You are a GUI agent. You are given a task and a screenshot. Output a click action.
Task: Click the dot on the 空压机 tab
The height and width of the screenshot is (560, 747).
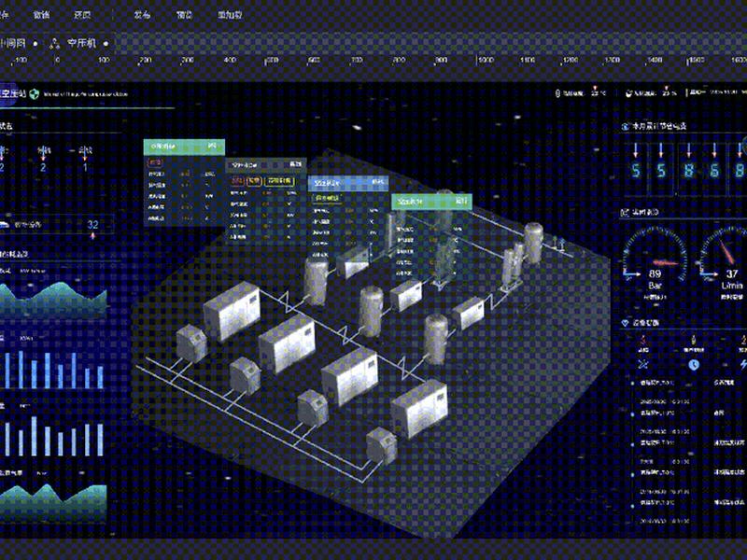(106, 44)
